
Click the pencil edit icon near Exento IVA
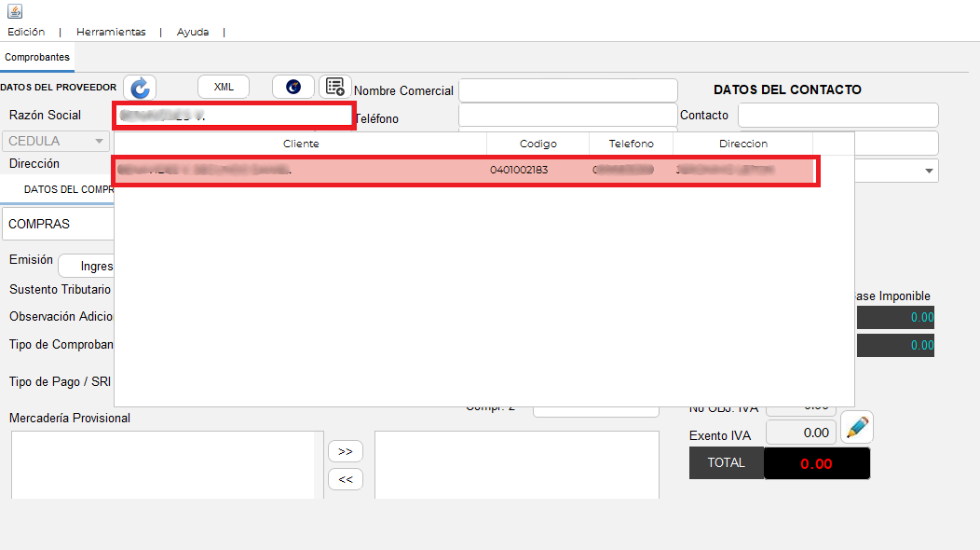point(857,427)
